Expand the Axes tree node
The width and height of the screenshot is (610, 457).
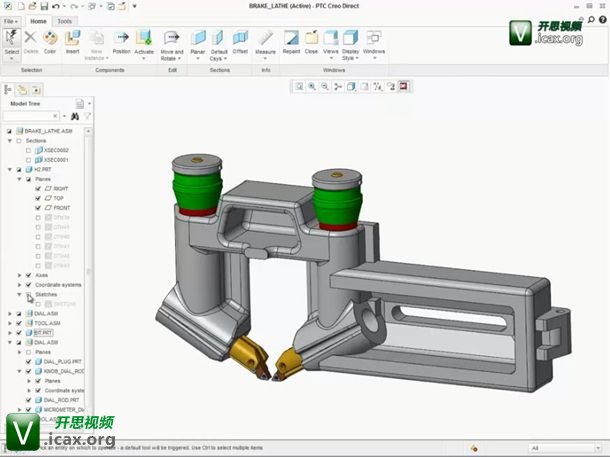19,275
